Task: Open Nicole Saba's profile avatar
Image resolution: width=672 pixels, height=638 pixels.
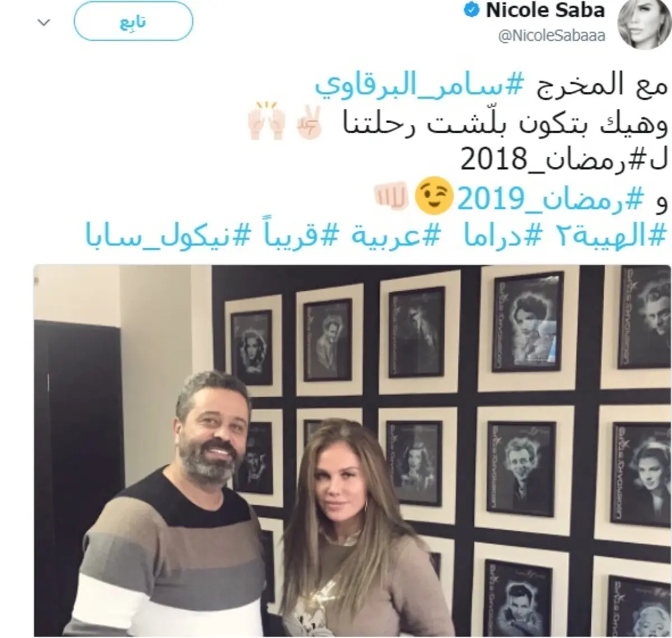Action: (x=642, y=25)
